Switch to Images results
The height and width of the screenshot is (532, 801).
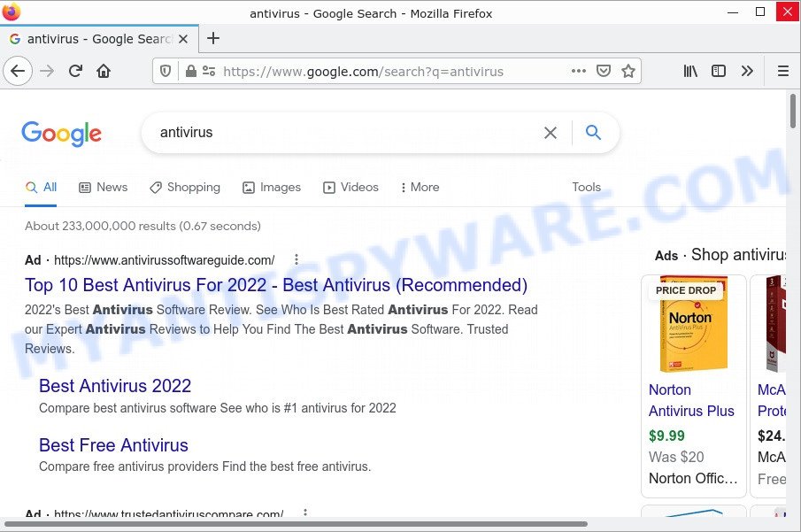[271, 188]
